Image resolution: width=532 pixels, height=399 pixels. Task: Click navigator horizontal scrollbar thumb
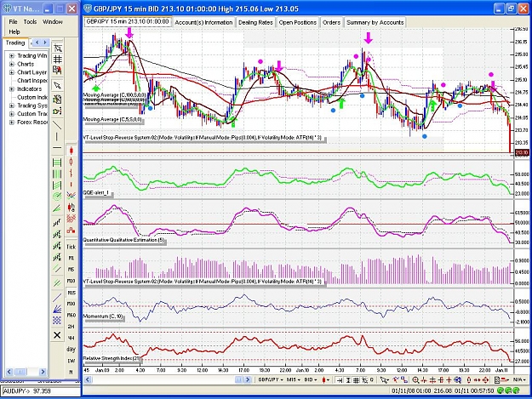tap(21, 372)
